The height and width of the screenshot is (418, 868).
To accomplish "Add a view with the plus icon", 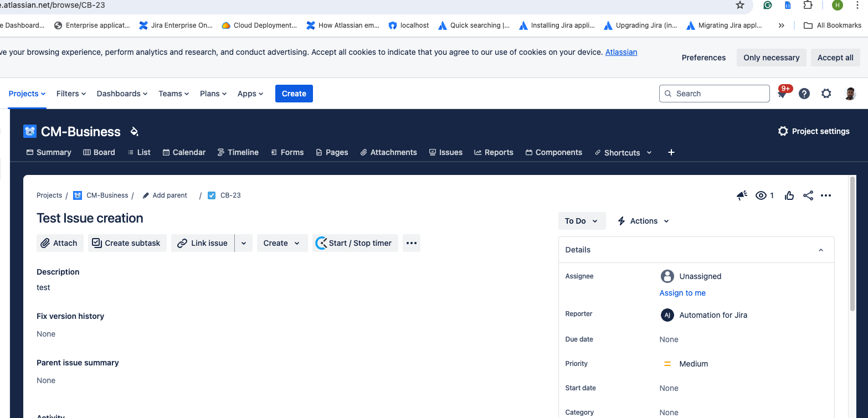I will [x=671, y=152].
